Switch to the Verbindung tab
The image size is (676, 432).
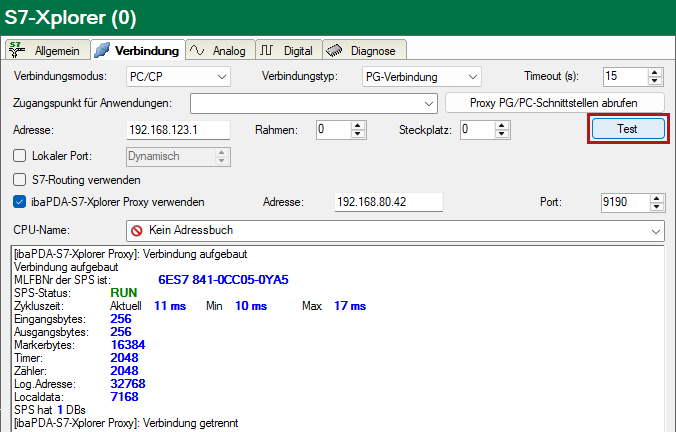[138, 50]
